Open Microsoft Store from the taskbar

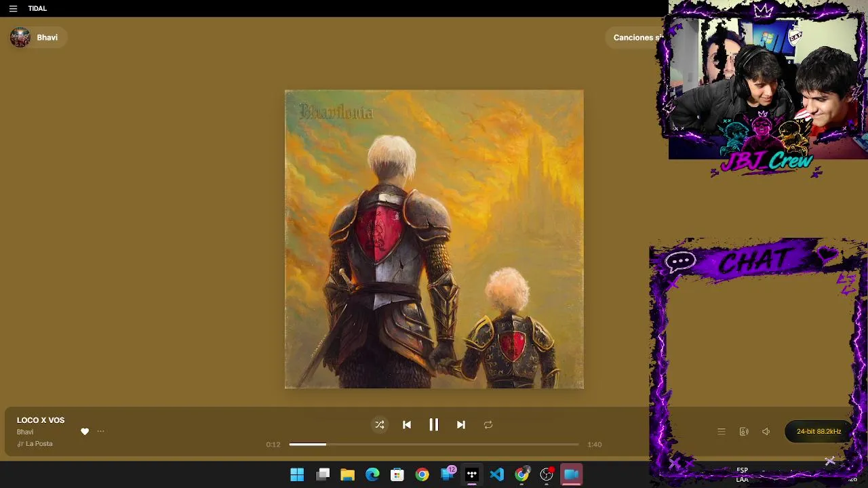(397, 474)
